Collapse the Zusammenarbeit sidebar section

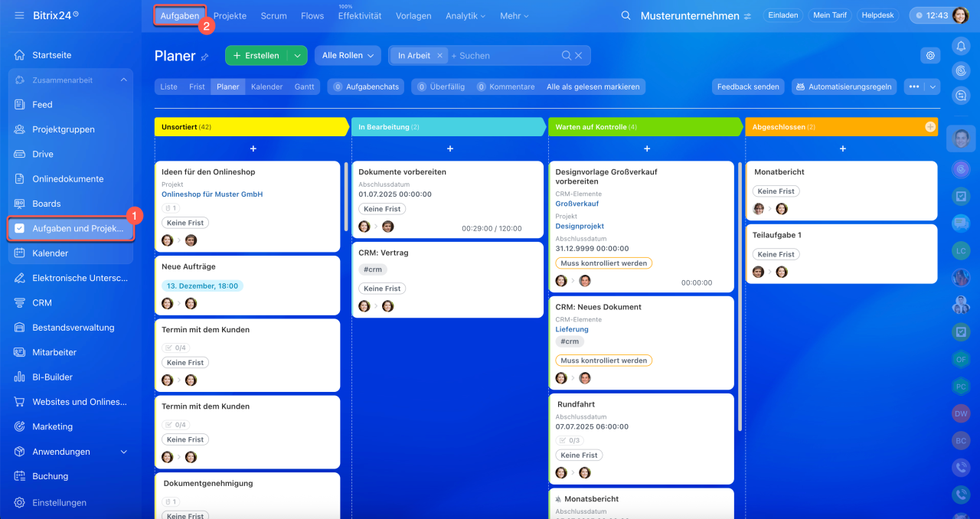[x=124, y=80]
